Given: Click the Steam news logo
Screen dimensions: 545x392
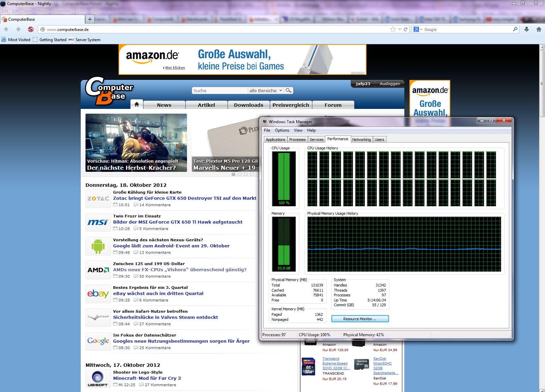Looking at the screenshot, I should pyautogui.click(x=98, y=317).
